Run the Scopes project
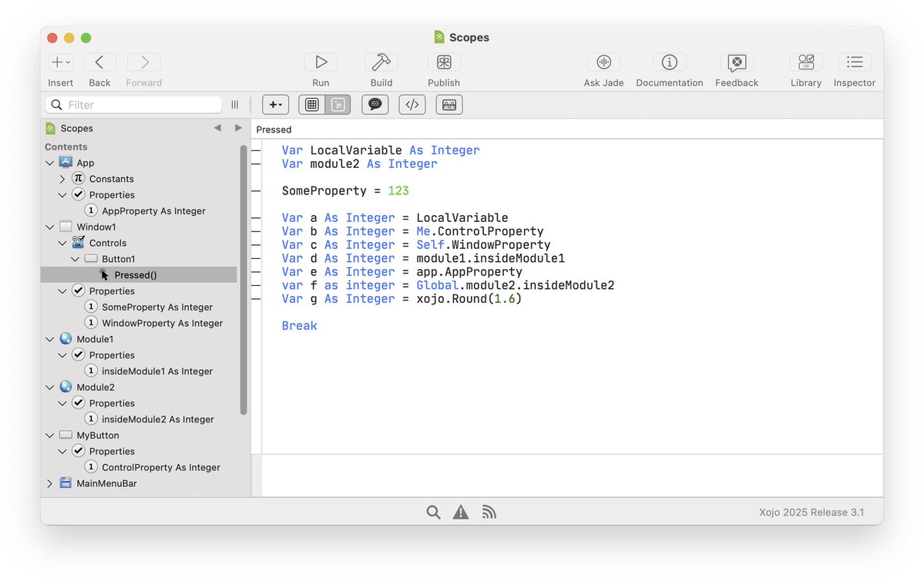Screen dimensions: 924x582 pyautogui.click(x=321, y=62)
